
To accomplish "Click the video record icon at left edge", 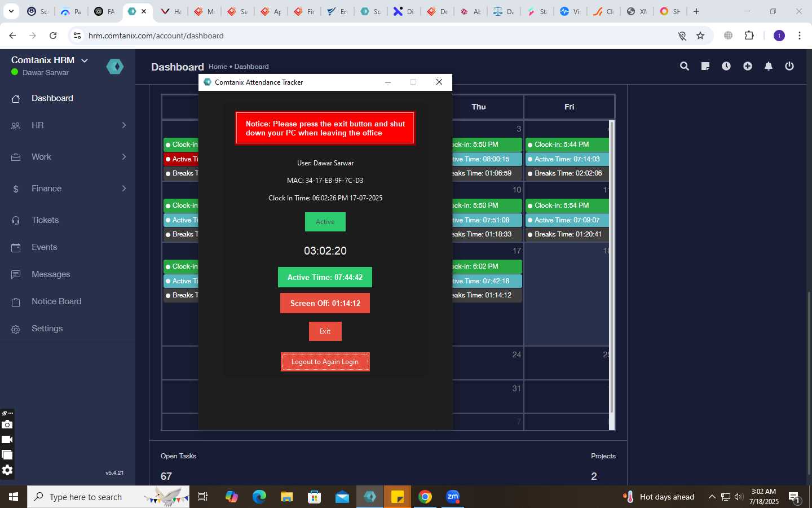I will pos(7,440).
